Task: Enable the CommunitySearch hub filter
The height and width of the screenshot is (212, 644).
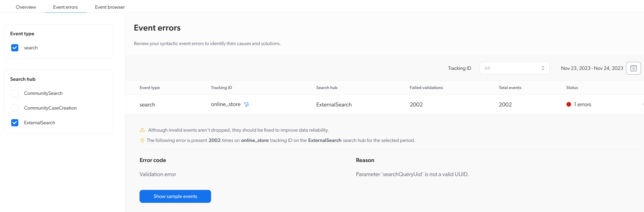Action: point(15,93)
